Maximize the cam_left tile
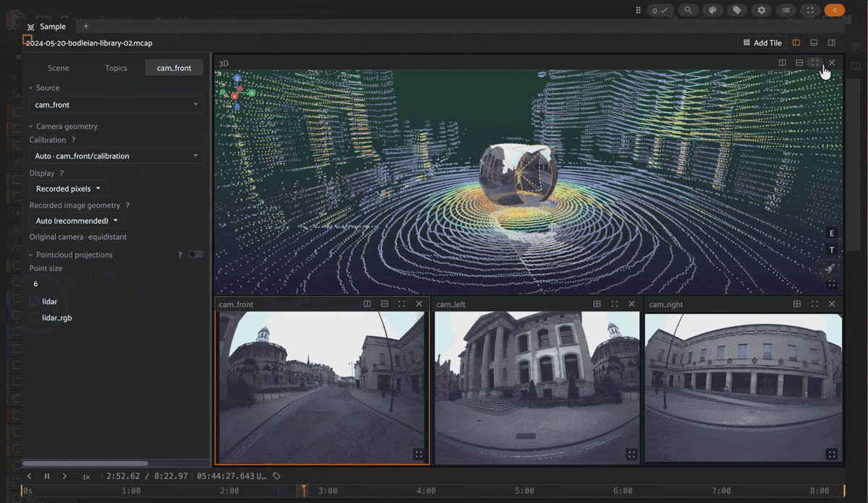Image resolution: width=868 pixels, height=503 pixels. (614, 304)
